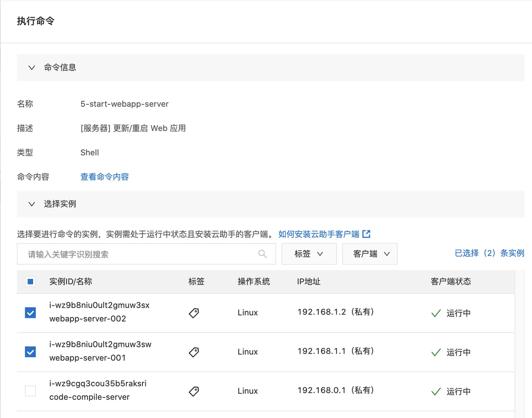Screen dimensions: 532x418
Task: Click instance ID i-wz9b8niu0ult2gmuw3sw
Action: [x=100, y=344]
